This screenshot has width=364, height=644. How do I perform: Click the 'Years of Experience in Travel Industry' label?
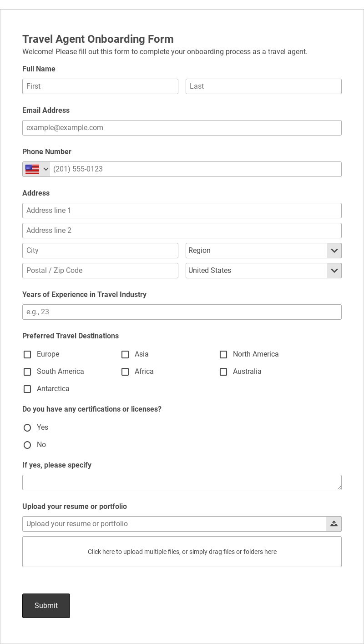[x=84, y=295]
